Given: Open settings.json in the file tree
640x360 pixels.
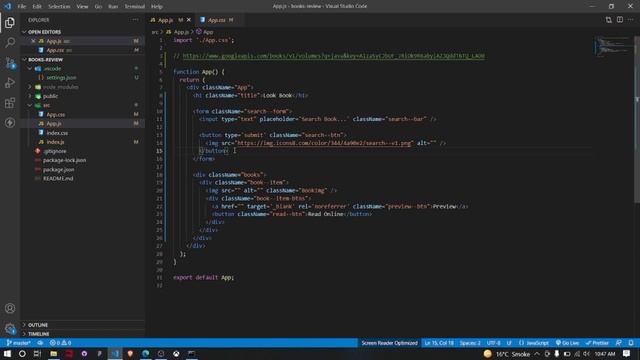Looking at the screenshot, I should 61,78.
